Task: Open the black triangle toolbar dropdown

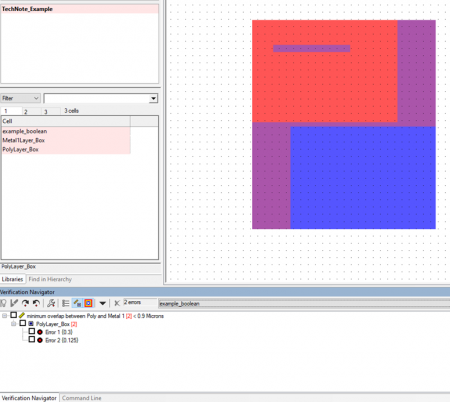Action: click(x=103, y=303)
